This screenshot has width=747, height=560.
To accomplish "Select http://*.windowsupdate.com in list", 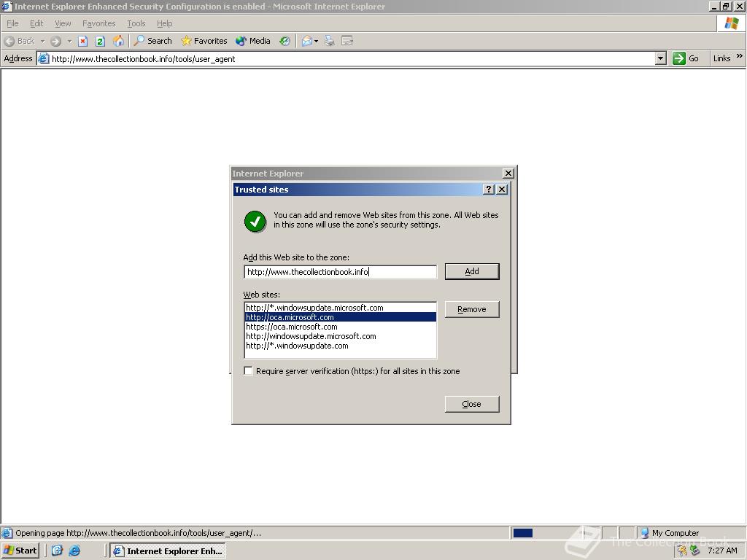I will [340, 346].
